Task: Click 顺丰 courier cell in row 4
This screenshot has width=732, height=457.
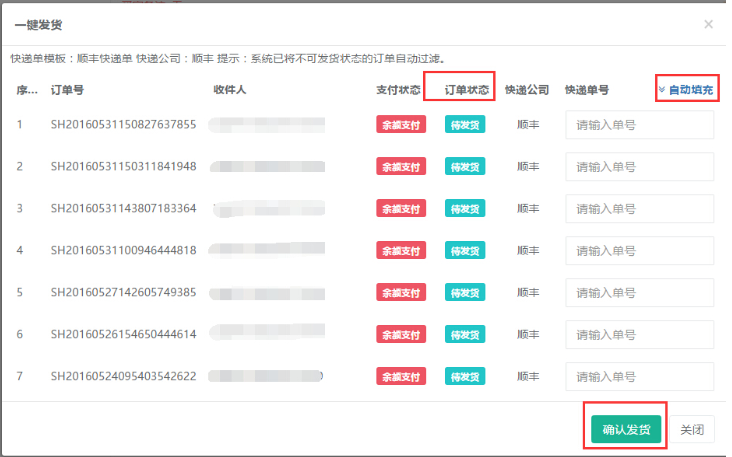Action: click(528, 251)
